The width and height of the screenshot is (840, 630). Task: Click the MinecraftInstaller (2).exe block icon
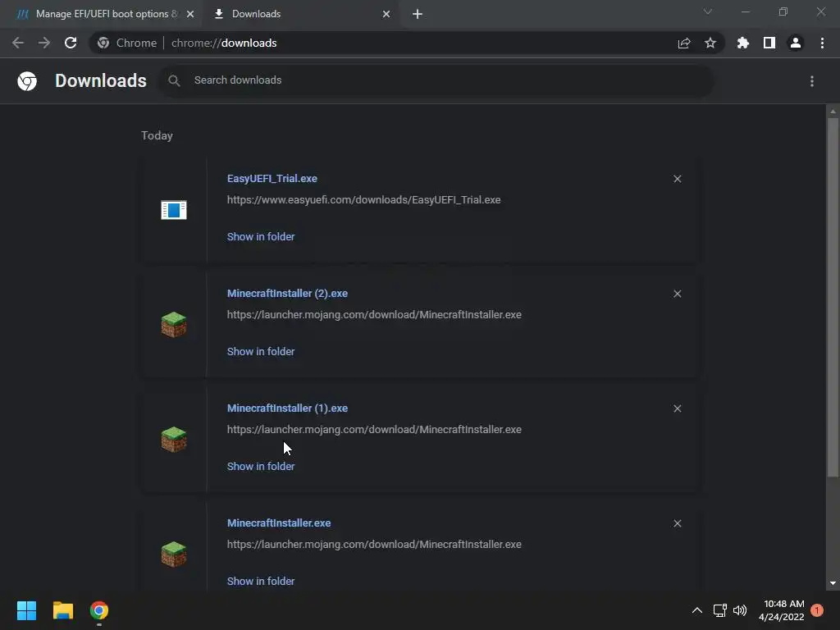pyautogui.click(x=174, y=325)
